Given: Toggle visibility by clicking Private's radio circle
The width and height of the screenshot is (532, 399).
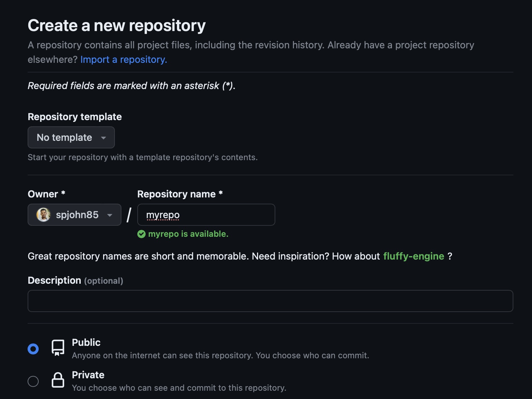Looking at the screenshot, I should click(x=33, y=381).
